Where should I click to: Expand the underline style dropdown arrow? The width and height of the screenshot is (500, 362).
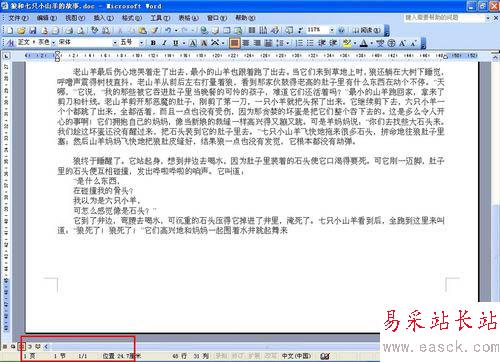(x=183, y=43)
